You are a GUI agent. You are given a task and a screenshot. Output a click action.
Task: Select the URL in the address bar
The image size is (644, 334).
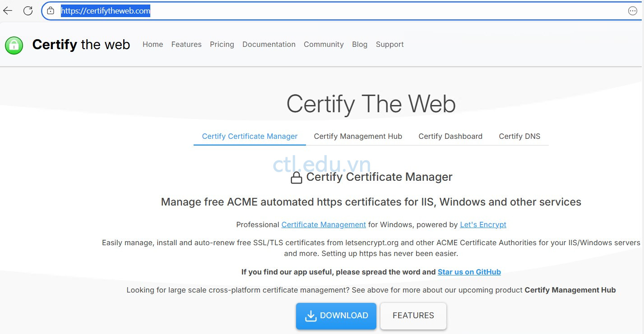(105, 11)
